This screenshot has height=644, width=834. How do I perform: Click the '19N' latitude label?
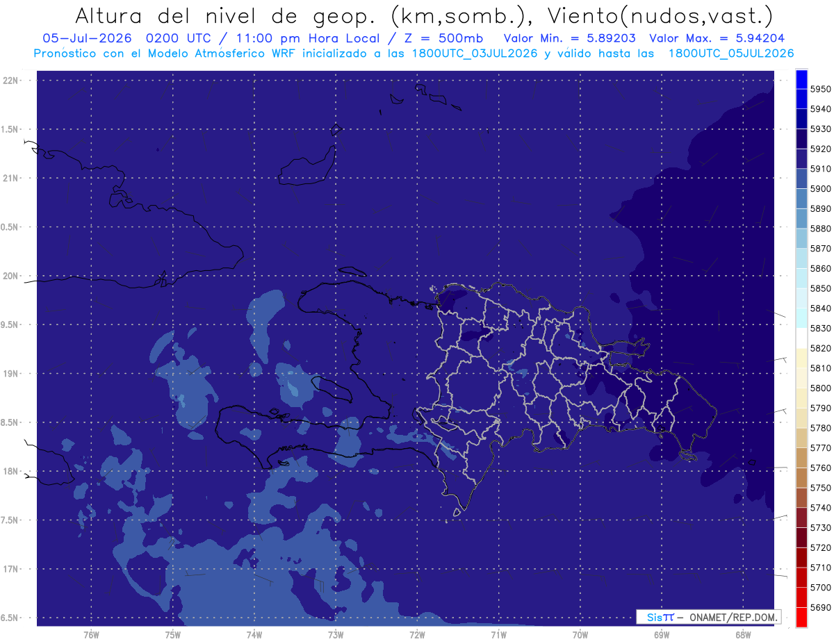(x=12, y=374)
